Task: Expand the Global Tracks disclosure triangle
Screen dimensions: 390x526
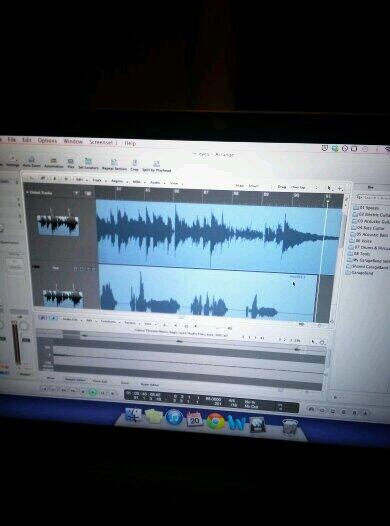Action: [27, 192]
